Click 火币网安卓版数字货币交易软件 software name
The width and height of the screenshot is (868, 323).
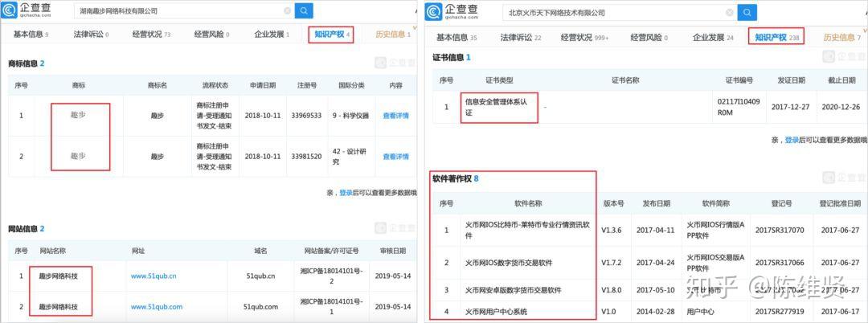pos(513,290)
